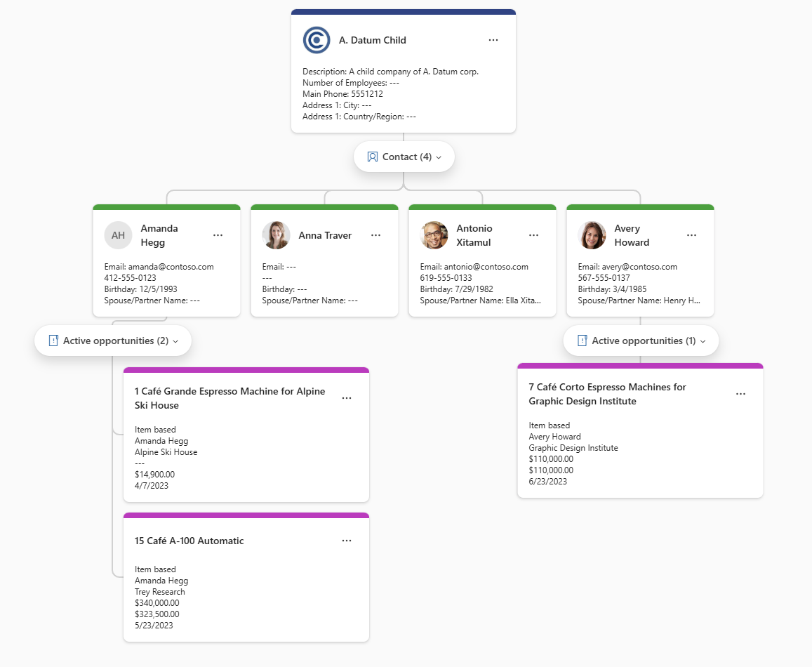Click Avery Howard's profile photo
812x667 pixels.
(x=592, y=235)
